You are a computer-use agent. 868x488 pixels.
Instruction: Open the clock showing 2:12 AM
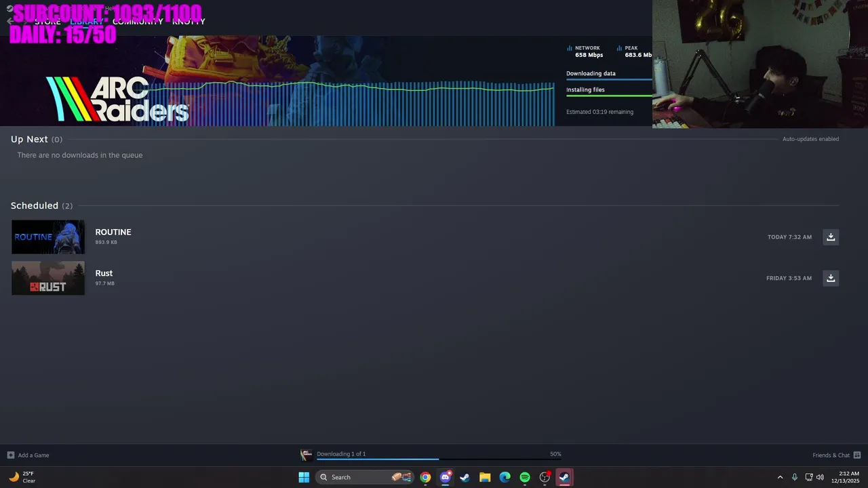(x=848, y=477)
